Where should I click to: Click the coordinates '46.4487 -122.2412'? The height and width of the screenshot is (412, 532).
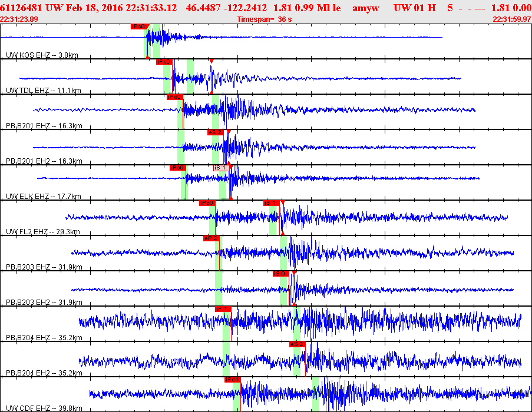point(226,8)
